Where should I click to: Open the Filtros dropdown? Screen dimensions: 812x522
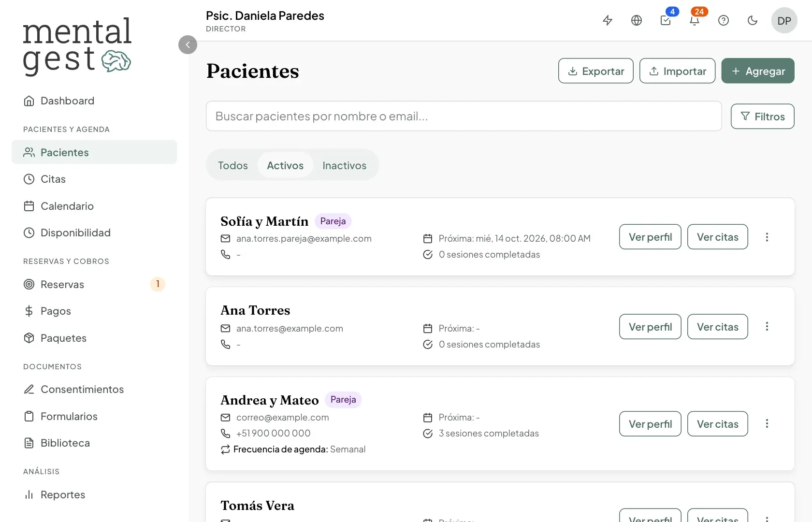point(762,116)
